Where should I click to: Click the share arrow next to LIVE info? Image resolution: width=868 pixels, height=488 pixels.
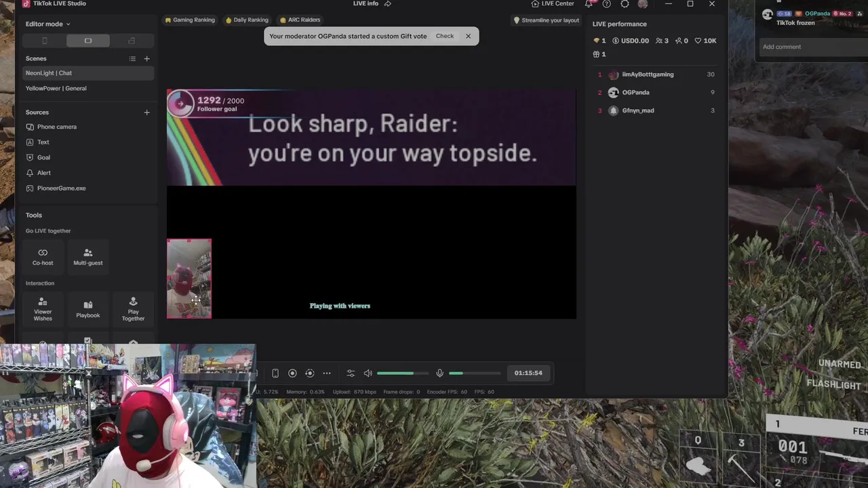[x=388, y=4]
